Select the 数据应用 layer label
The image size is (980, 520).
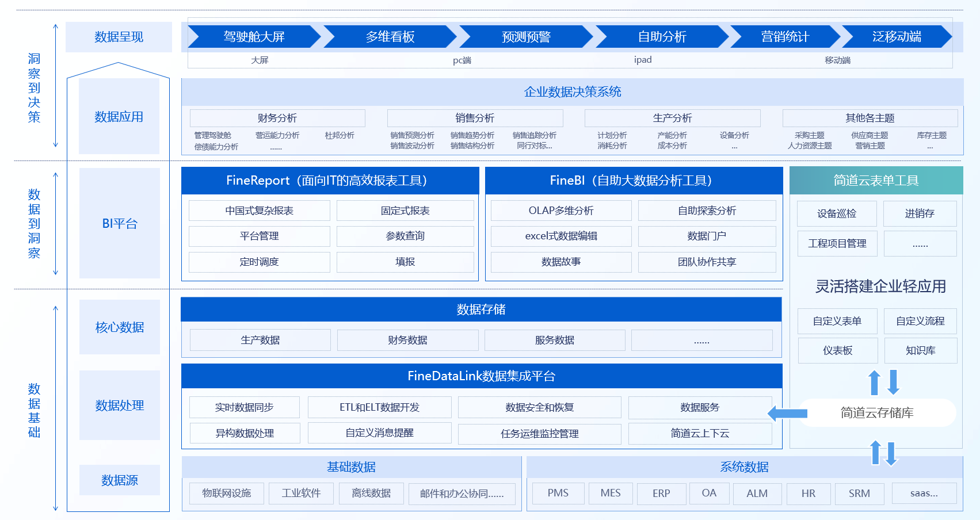pyautogui.click(x=119, y=117)
